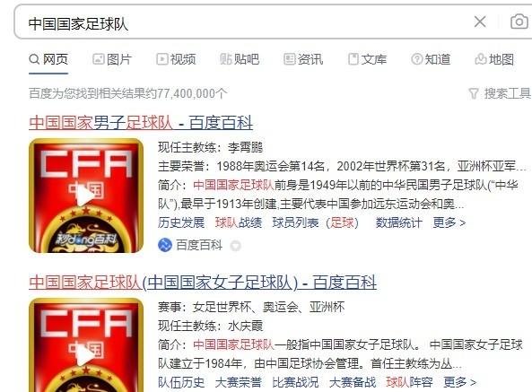Expand 更多 in the men's team result
The width and height of the screenshot is (532, 392).
tap(449, 222)
